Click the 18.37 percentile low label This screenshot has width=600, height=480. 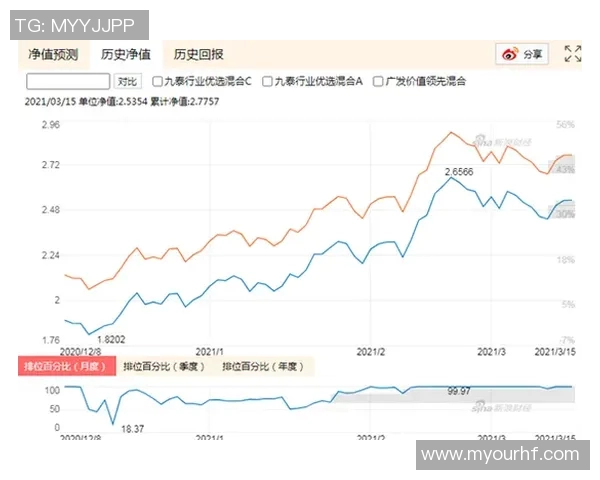pyautogui.click(x=132, y=429)
